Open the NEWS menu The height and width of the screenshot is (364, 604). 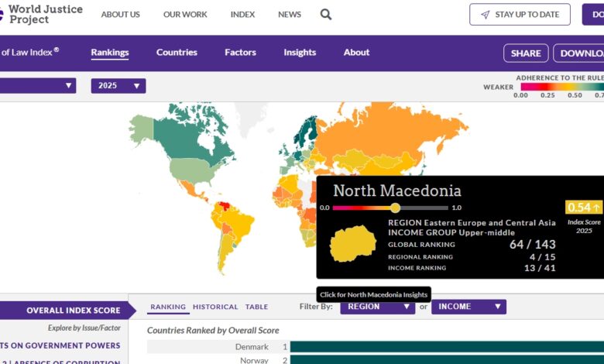click(290, 15)
